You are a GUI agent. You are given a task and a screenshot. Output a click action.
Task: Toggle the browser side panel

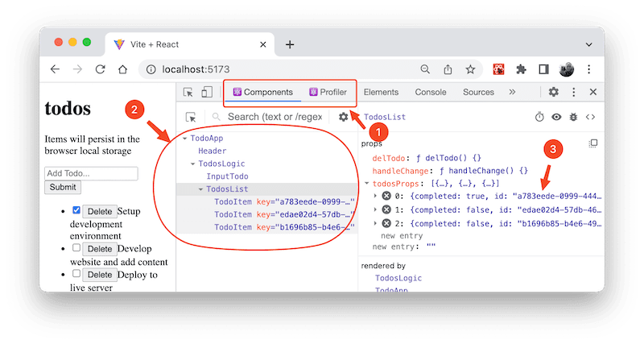coord(544,69)
